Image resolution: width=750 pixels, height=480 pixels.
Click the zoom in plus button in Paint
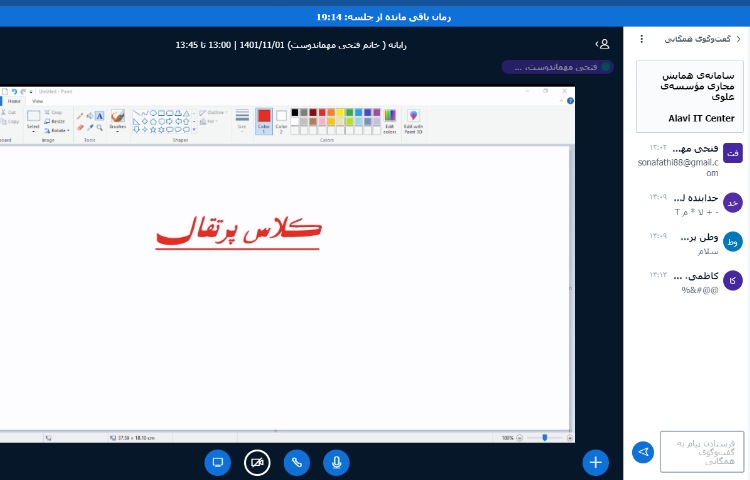click(570, 438)
